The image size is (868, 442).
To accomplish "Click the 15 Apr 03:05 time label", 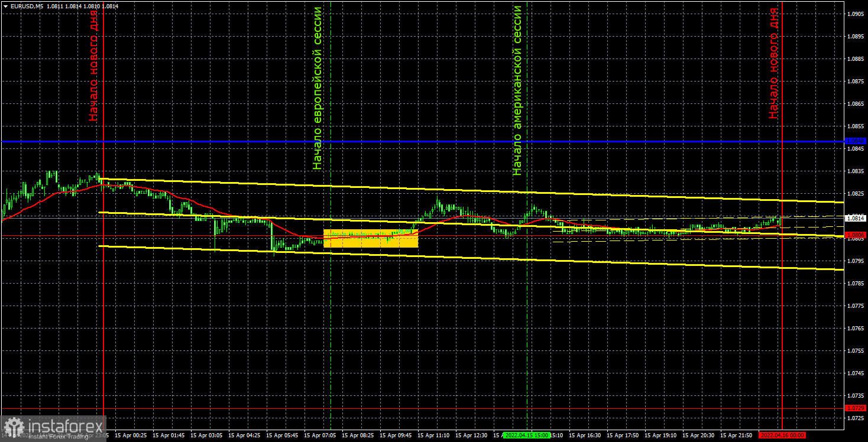I will pos(206,435).
